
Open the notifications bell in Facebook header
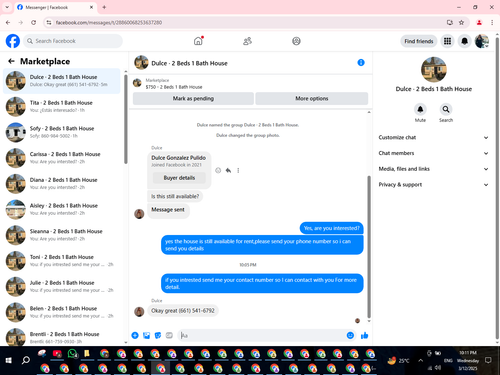point(464,41)
